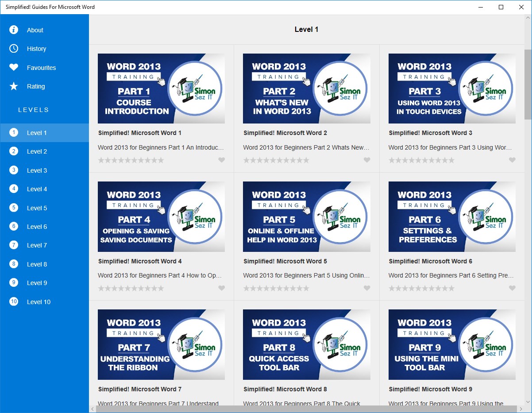Click the number 1 circle icon for Level 1
This screenshot has height=413, width=532.
click(14, 132)
